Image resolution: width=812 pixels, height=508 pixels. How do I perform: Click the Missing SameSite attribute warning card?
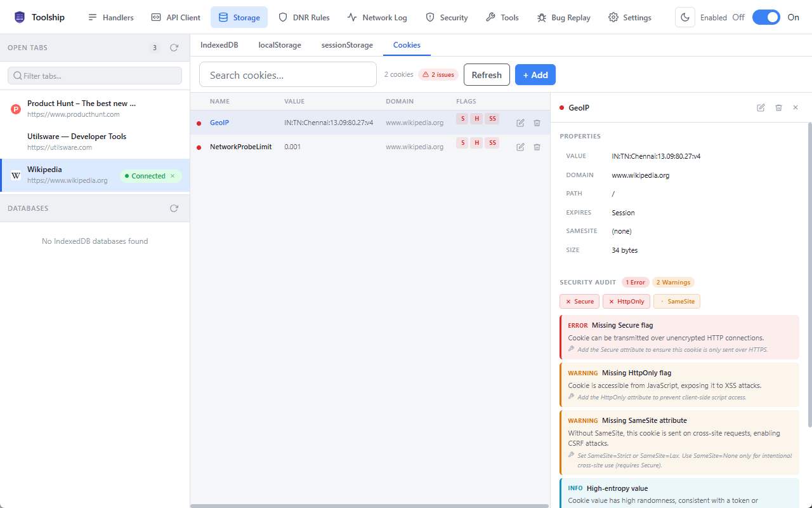(x=679, y=443)
